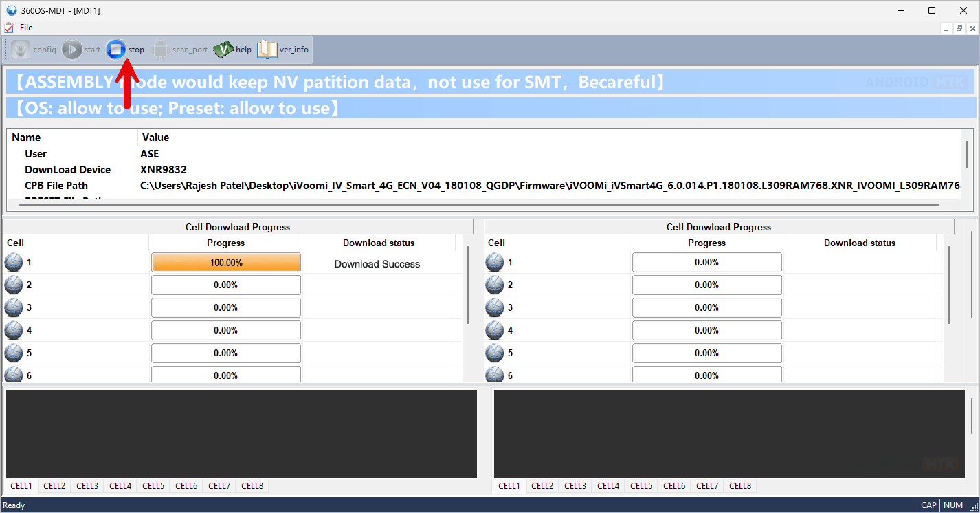Select Cell 3 globe icon in right panel
980x513 pixels.
[x=495, y=308]
